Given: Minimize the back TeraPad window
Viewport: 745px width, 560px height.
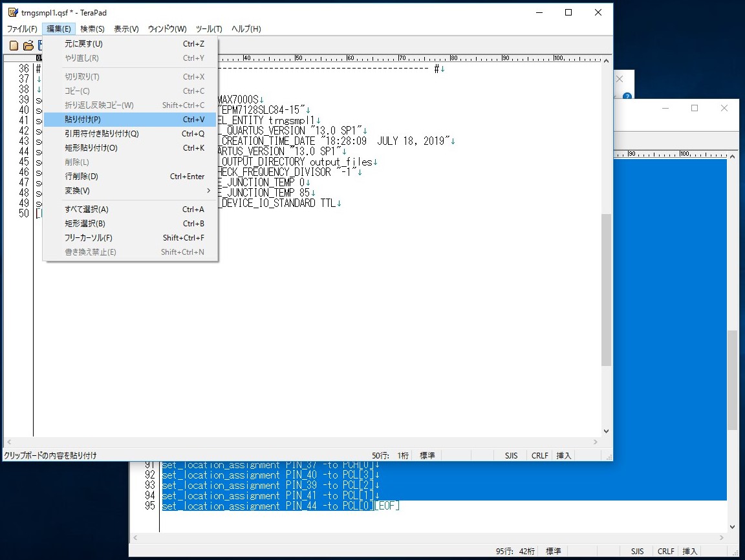Looking at the screenshot, I should pos(665,108).
